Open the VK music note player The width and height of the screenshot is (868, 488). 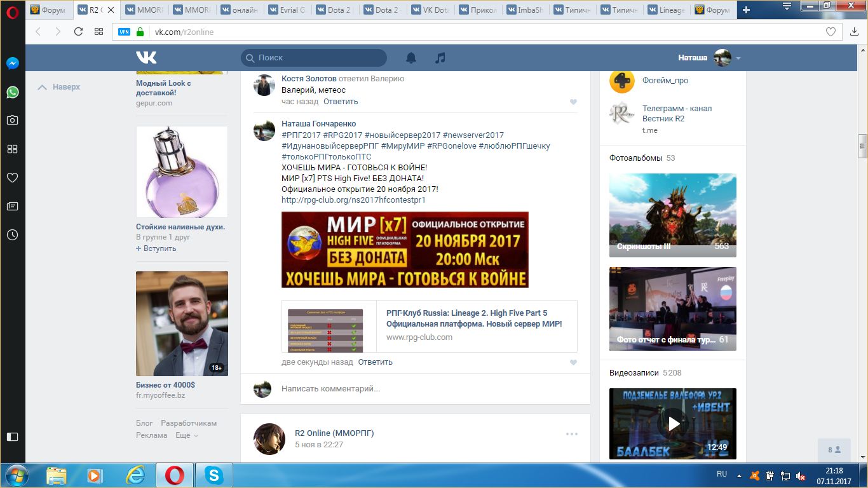click(440, 58)
